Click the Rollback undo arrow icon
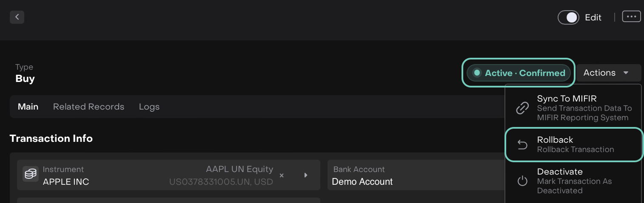Viewport: 644px width, 203px height. click(522, 145)
